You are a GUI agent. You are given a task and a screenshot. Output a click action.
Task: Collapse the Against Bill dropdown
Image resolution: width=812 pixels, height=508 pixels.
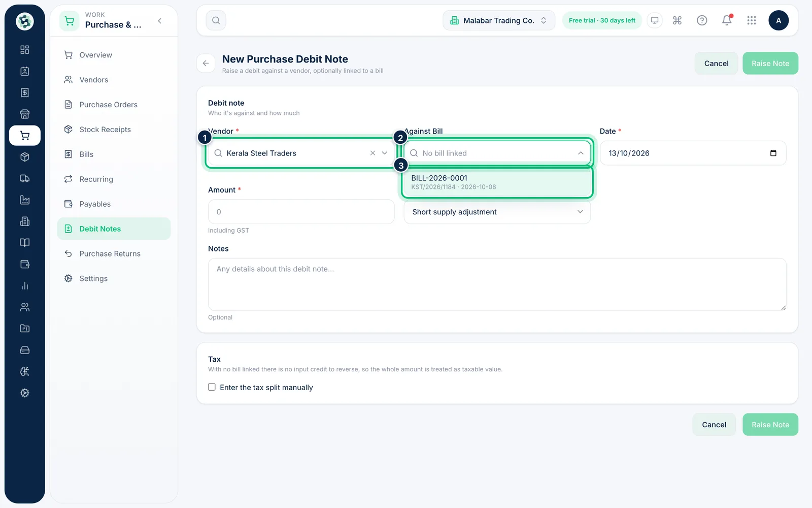581,153
